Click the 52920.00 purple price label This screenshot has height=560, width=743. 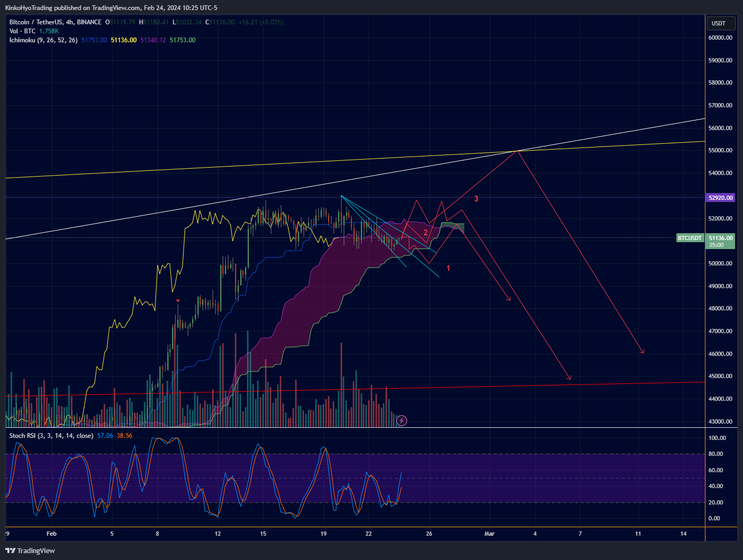pyautogui.click(x=720, y=198)
